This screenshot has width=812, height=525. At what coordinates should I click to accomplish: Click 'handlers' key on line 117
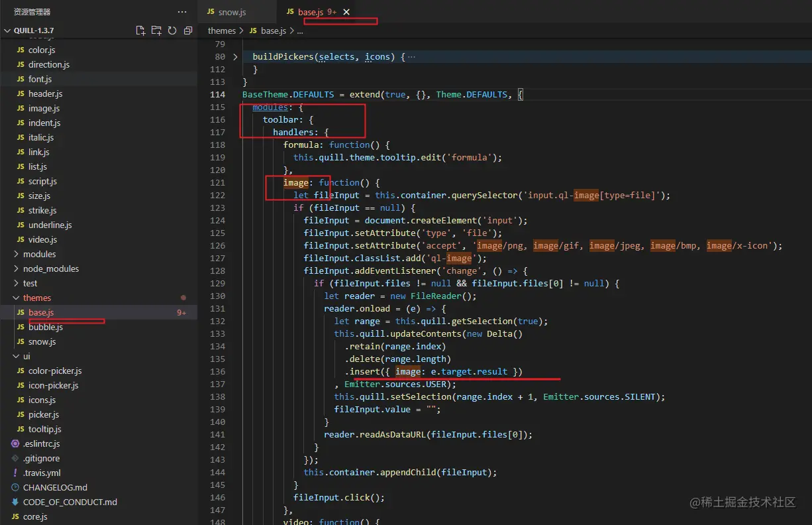click(x=294, y=132)
